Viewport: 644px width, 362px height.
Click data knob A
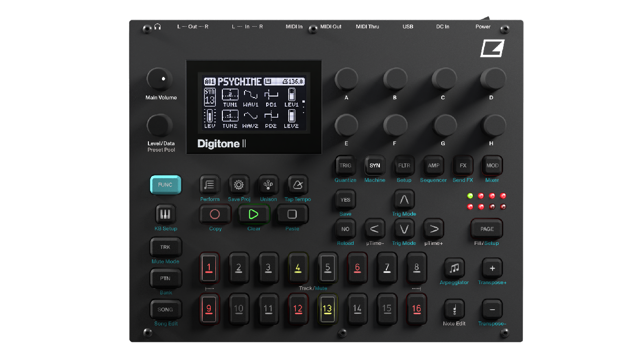[346, 79]
